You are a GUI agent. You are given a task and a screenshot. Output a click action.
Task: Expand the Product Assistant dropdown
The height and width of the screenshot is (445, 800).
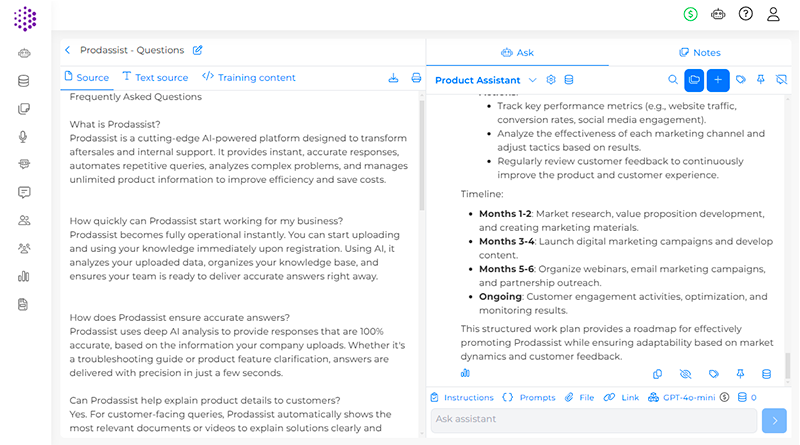tap(533, 80)
